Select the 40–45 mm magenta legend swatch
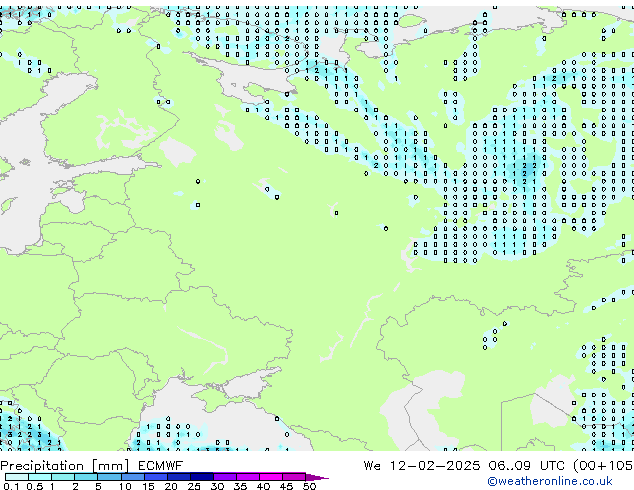The width and height of the screenshot is (634, 490). 271,477
